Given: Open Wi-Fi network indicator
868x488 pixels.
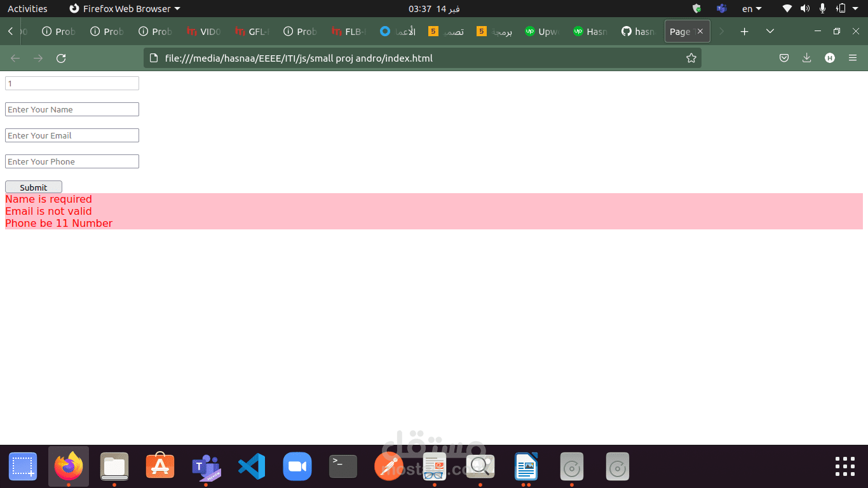Looking at the screenshot, I should pos(787,9).
